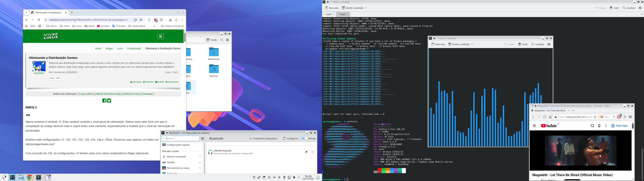The height and width of the screenshot is (181, 644).
Task: Open the Vivaolinux hamburger menu
Action: pyautogui.click(x=161, y=36)
